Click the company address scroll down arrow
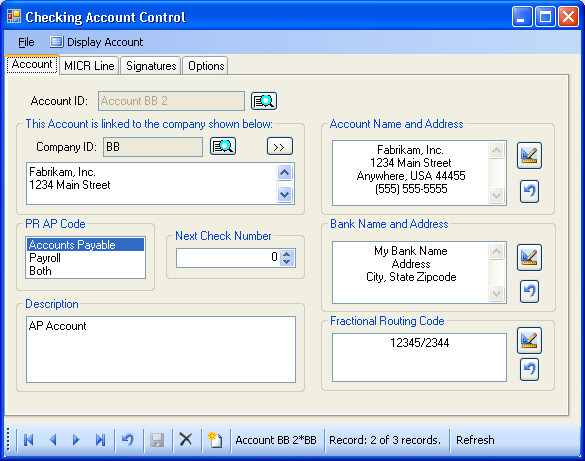Screen dimensions: 585x461 285,194
